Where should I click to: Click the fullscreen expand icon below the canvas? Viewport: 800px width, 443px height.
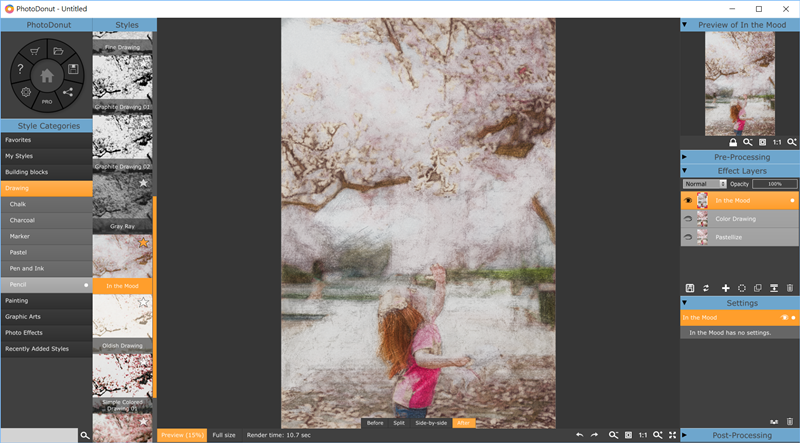click(x=672, y=435)
